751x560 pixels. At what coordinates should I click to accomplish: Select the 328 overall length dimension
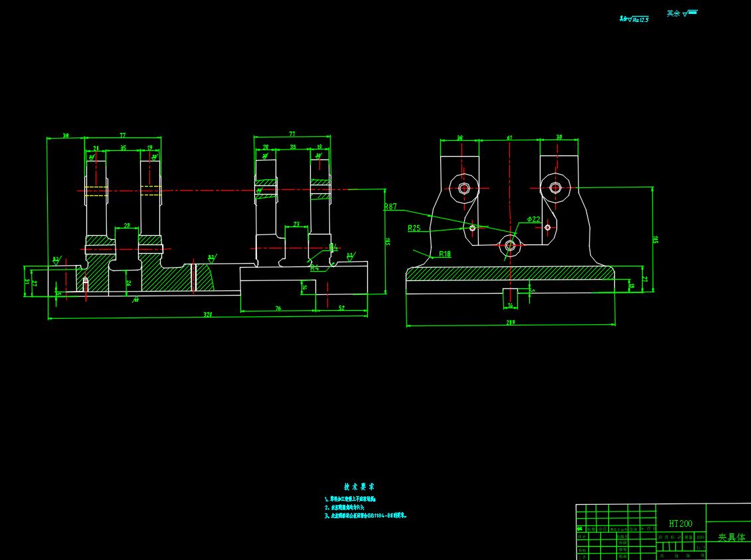207,315
